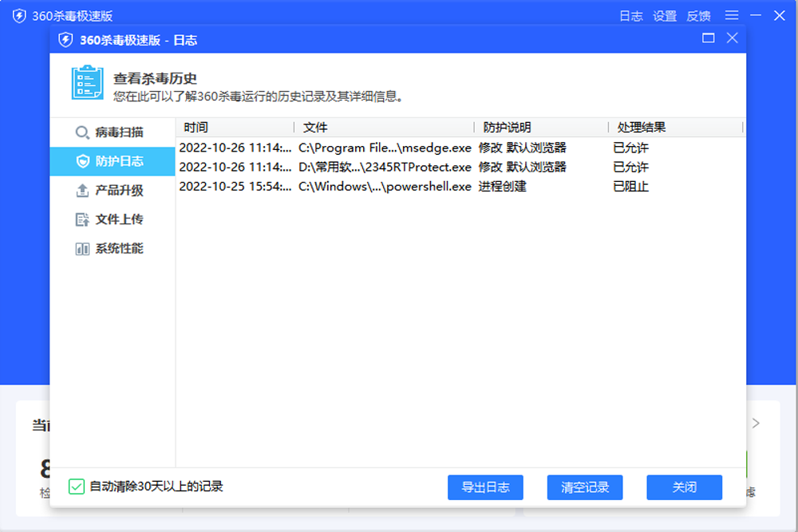Sort by the 文件 column header

click(385, 127)
